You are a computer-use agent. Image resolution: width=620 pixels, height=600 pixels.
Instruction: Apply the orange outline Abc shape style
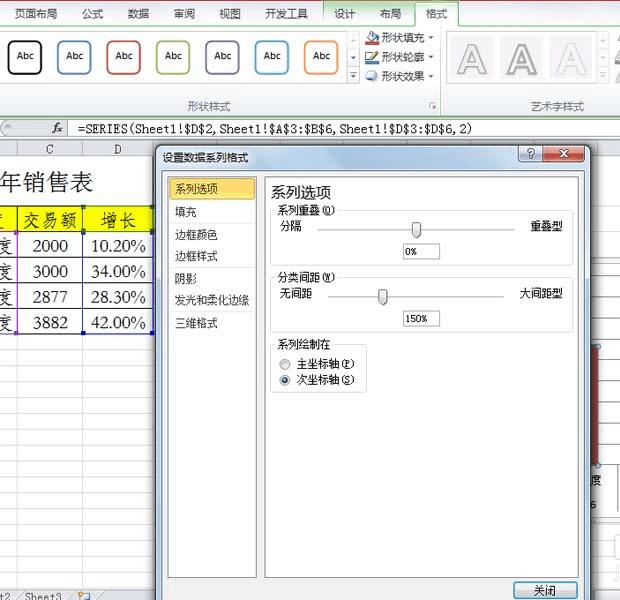[x=321, y=57]
